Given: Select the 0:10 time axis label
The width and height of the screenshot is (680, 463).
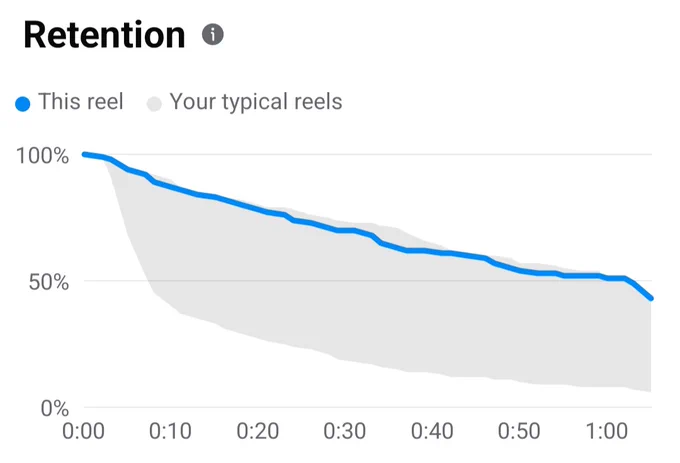Looking at the screenshot, I should (x=170, y=431).
